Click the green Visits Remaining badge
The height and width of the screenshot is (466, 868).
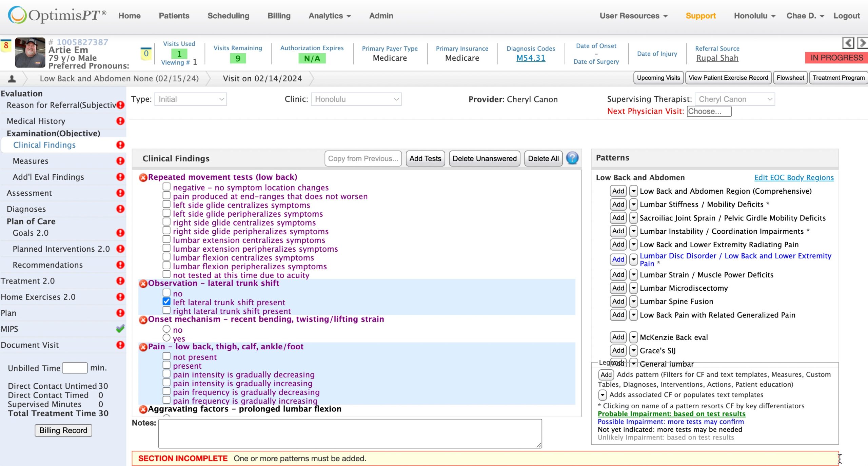[238, 58]
